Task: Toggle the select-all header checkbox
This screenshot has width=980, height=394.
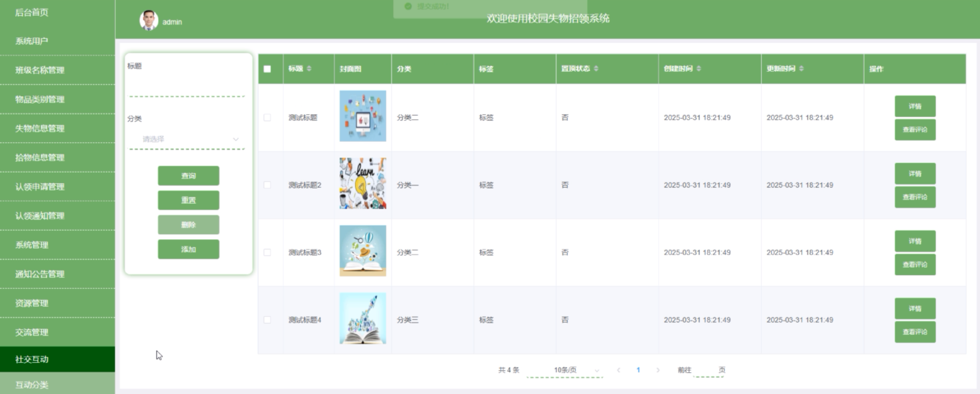Action: (267, 69)
